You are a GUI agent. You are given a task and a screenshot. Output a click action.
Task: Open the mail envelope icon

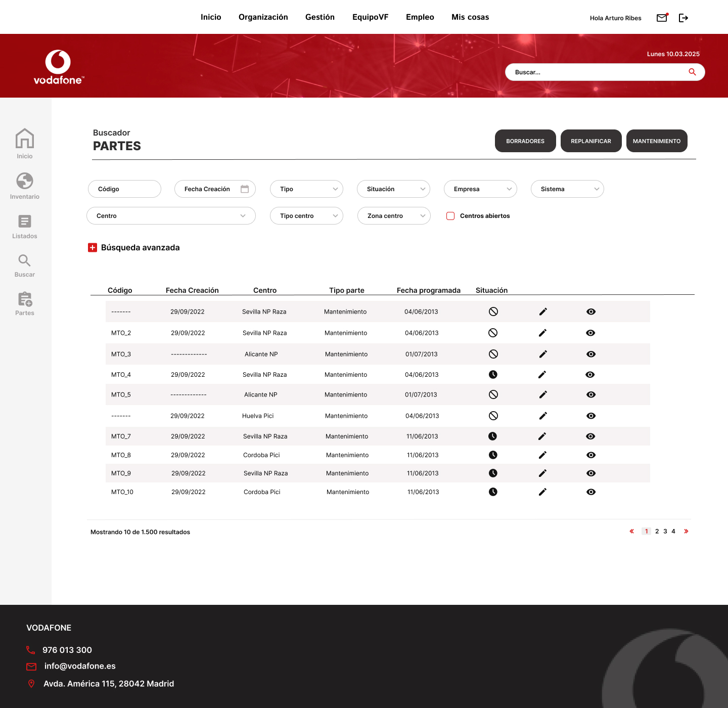pyautogui.click(x=662, y=18)
